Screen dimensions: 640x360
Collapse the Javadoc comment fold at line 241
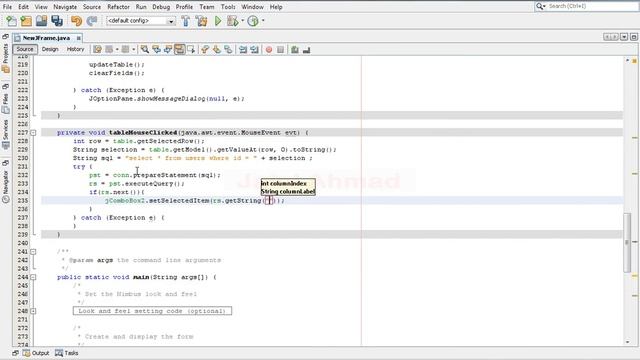[33, 252]
